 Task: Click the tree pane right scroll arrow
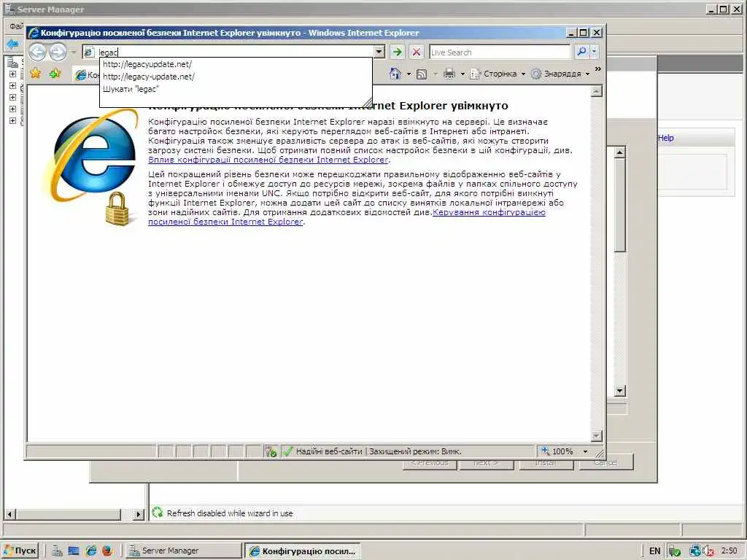tap(139, 514)
